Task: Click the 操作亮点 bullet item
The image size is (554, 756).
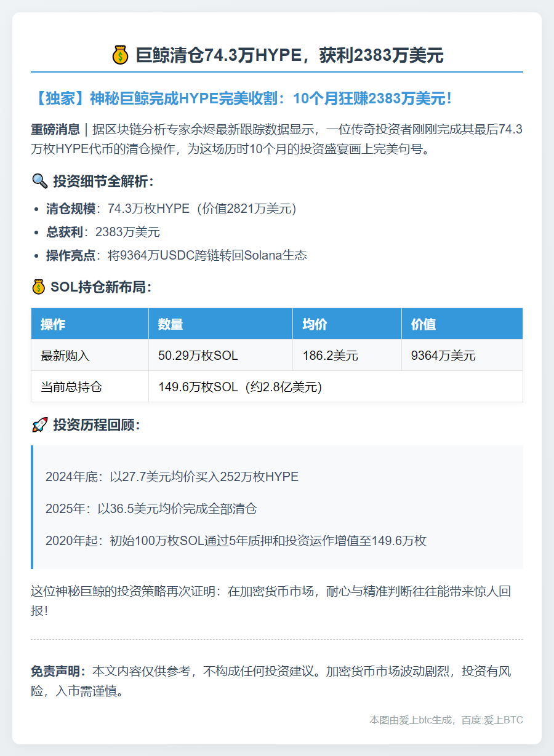Action: click(x=176, y=255)
